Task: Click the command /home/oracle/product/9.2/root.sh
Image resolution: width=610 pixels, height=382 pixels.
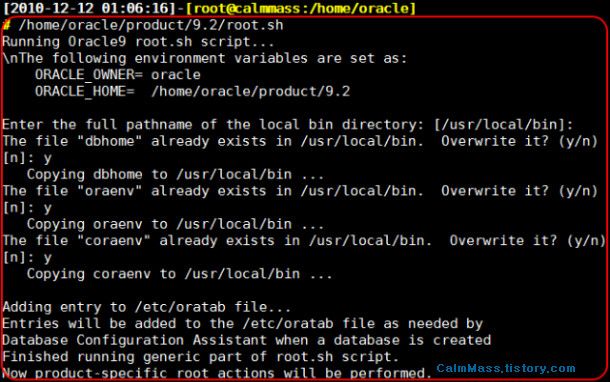Action: [151, 25]
